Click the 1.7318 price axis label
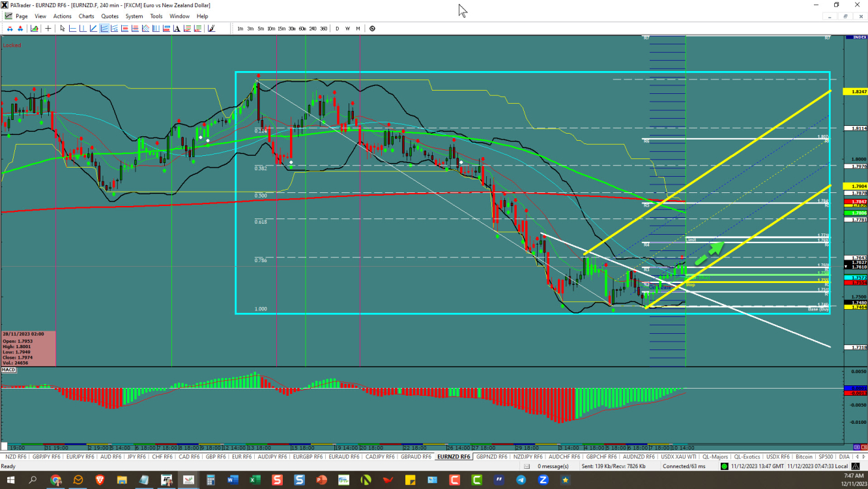The image size is (868, 489). (855, 348)
